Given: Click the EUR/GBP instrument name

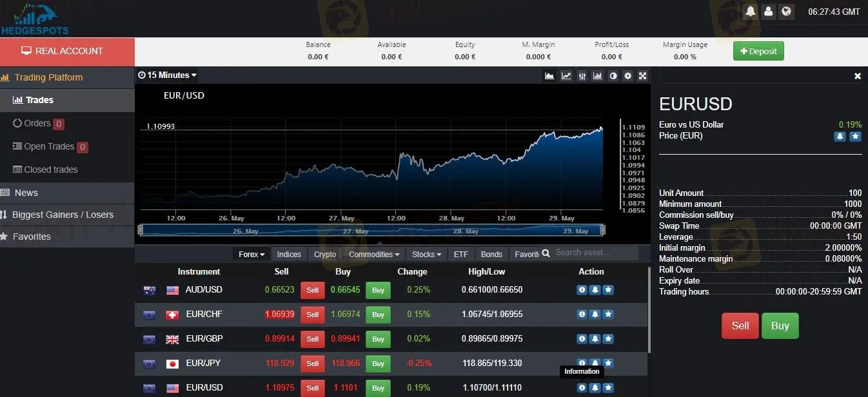Looking at the screenshot, I should (204, 338).
